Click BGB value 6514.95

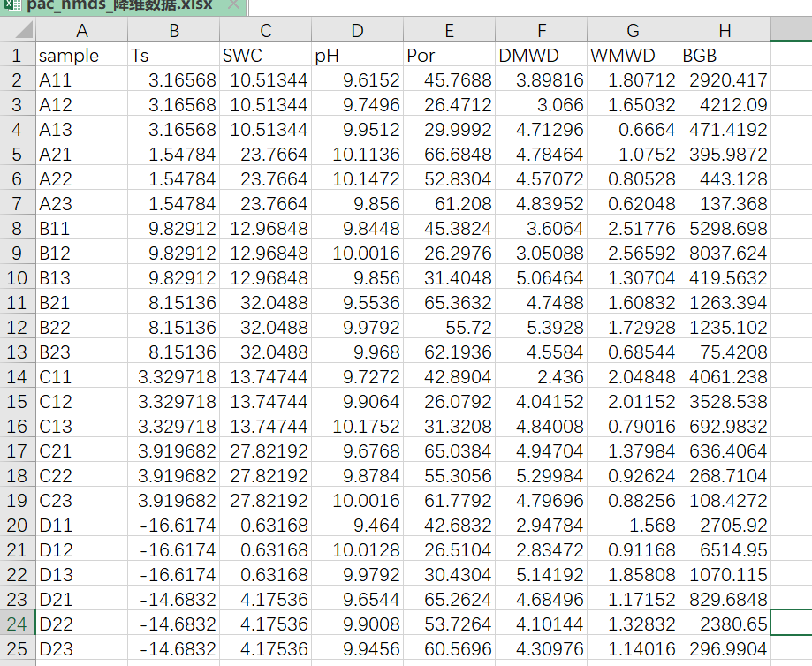point(725,549)
